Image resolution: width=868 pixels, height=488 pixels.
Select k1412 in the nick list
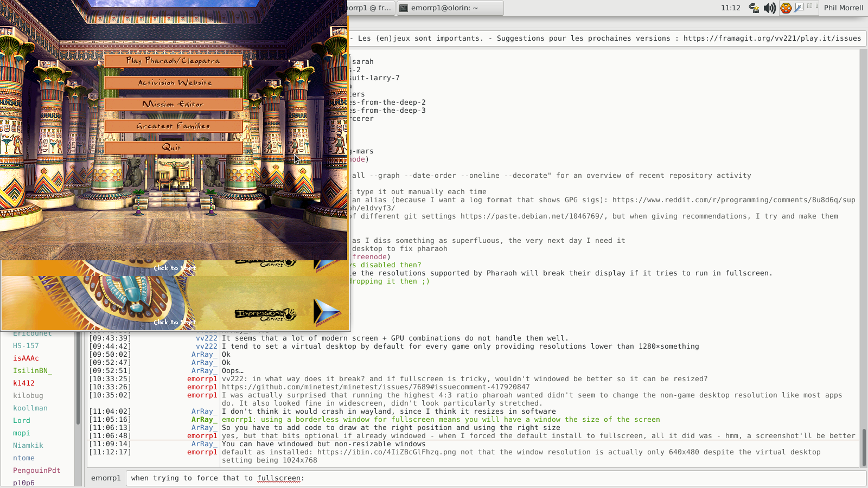pyautogui.click(x=24, y=383)
